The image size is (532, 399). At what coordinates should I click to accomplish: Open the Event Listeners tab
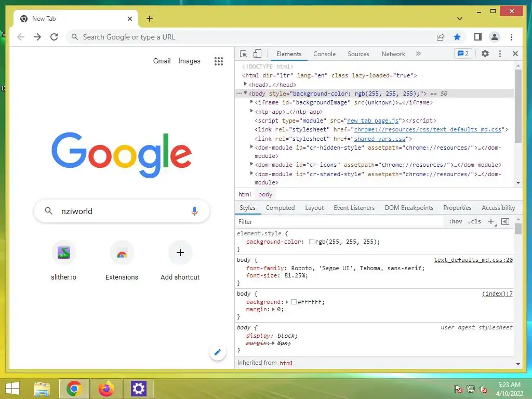(x=354, y=208)
